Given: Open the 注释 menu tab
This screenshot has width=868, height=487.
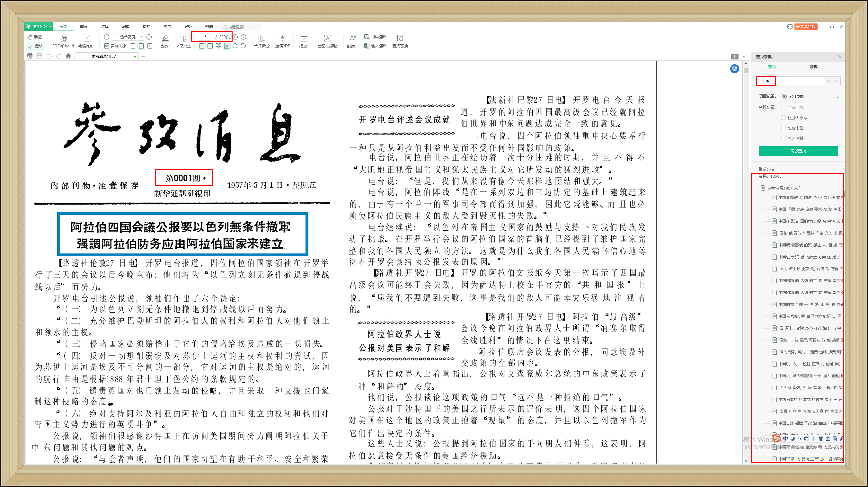Looking at the screenshot, I should click(104, 27).
